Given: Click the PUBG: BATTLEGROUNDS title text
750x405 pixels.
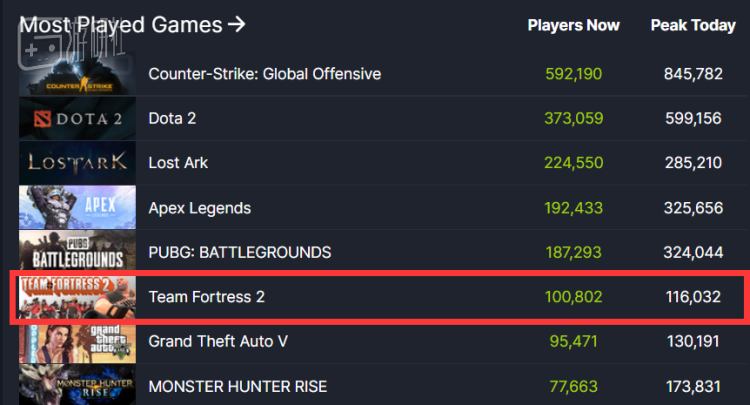Looking at the screenshot, I should 239,252.
